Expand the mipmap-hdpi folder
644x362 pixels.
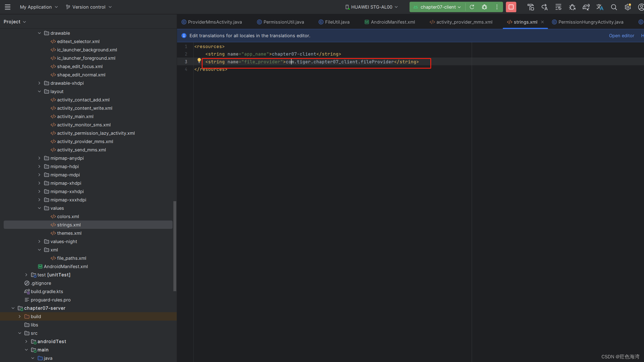pyautogui.click(x=39, y=166)
